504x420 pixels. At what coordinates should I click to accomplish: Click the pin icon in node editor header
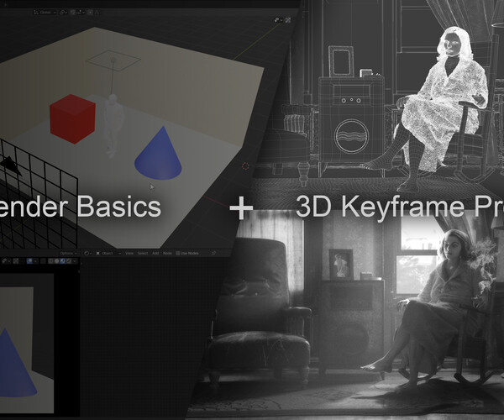pos(213,253)
